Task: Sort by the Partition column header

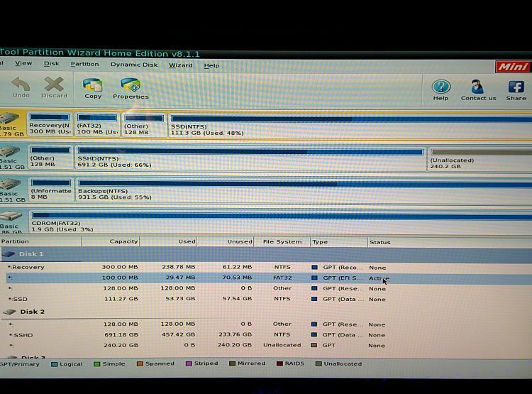Action: pos(40,241)
